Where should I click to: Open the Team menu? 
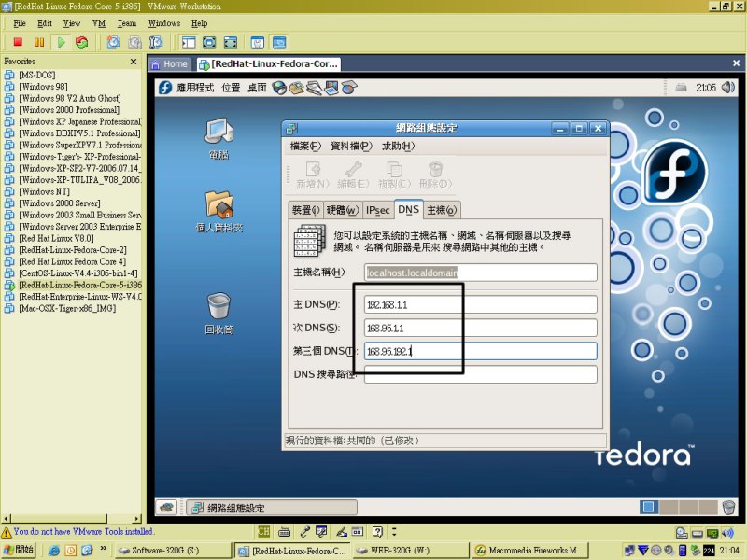pyautogui.click(x=127, y=23)
